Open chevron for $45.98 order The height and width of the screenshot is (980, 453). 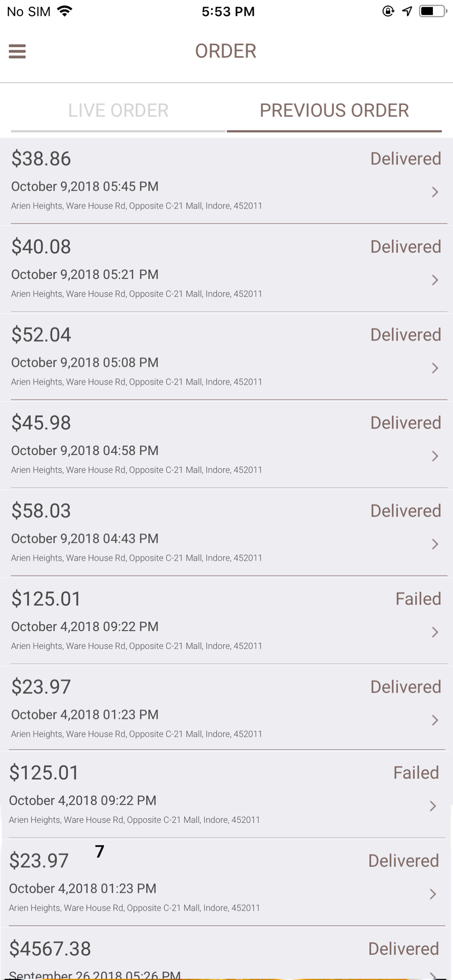[x=435, y=457]
